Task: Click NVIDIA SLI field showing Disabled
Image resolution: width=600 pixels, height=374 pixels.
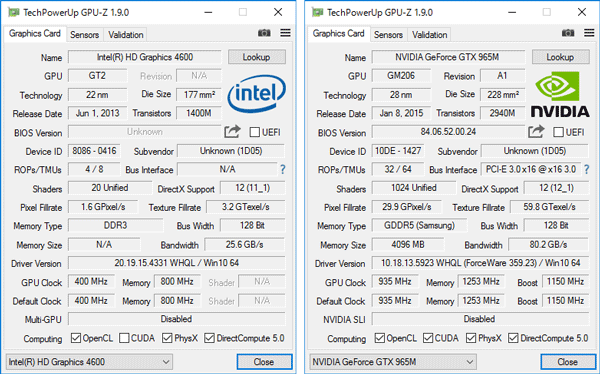Action: pos(481,319)
